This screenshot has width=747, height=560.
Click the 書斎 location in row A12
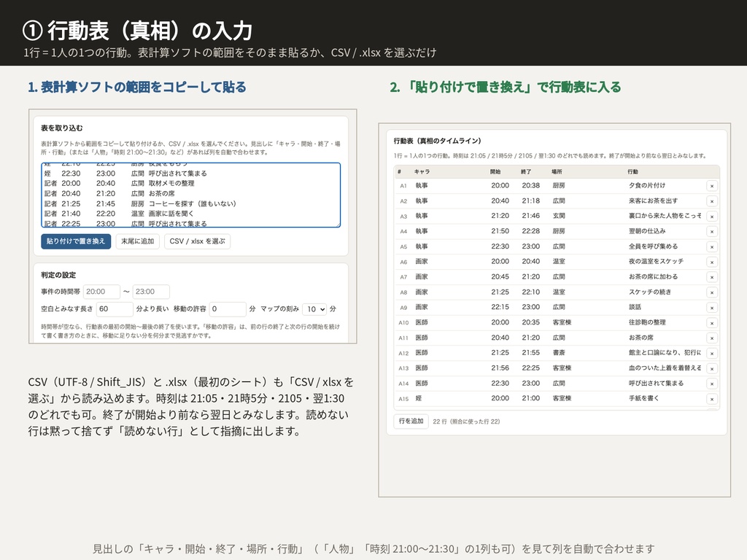559,353
